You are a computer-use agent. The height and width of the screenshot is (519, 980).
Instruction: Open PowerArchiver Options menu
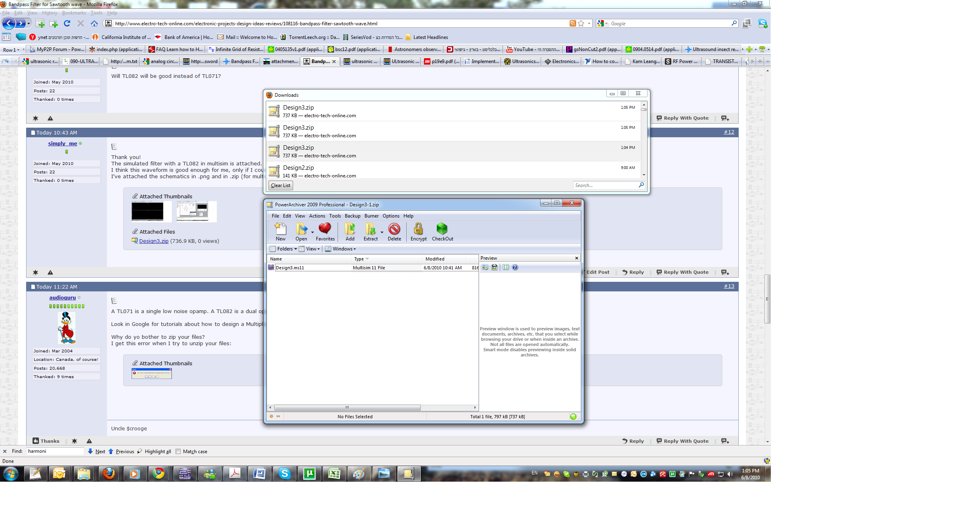pyautogui.click(x=391, y=216)
